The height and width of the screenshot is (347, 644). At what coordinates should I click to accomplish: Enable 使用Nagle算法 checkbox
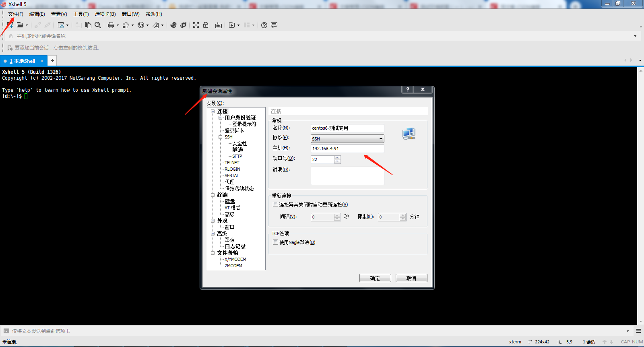pos(276,242)
